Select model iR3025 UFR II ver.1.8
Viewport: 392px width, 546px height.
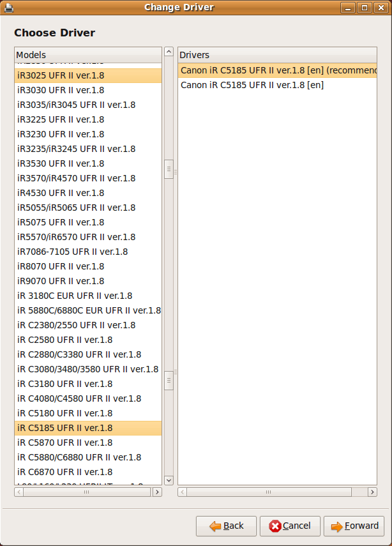point(88,75)
